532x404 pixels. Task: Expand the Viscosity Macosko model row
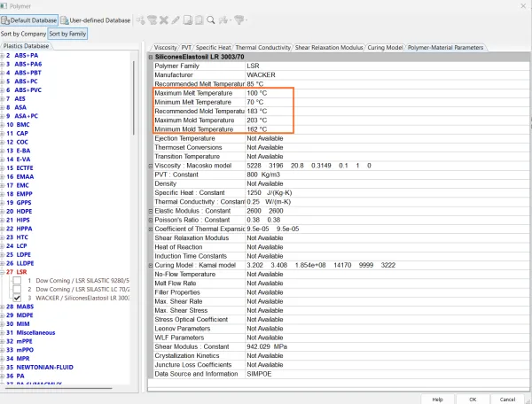(x=151, y=166)
